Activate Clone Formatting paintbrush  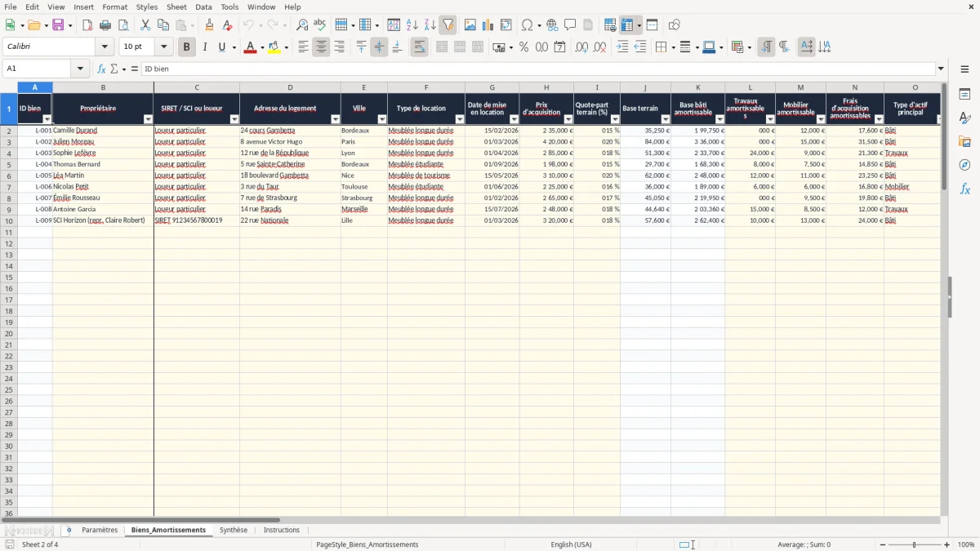[209, 25]
